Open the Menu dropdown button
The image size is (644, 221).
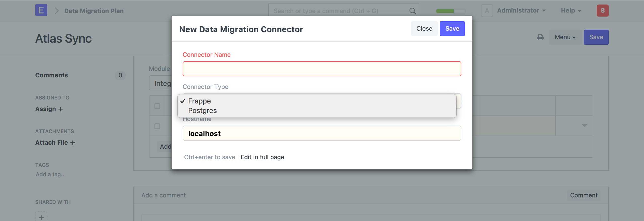point(565,37)
